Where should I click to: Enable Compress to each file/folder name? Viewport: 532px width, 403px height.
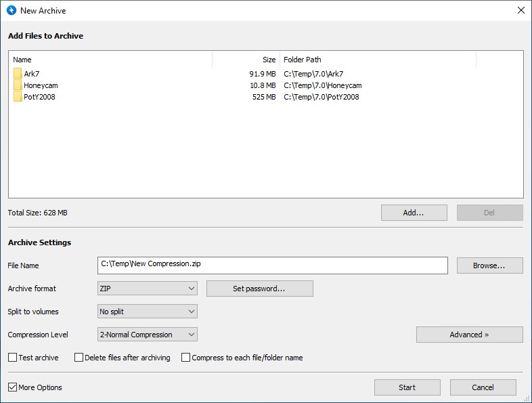pos(186,358)
